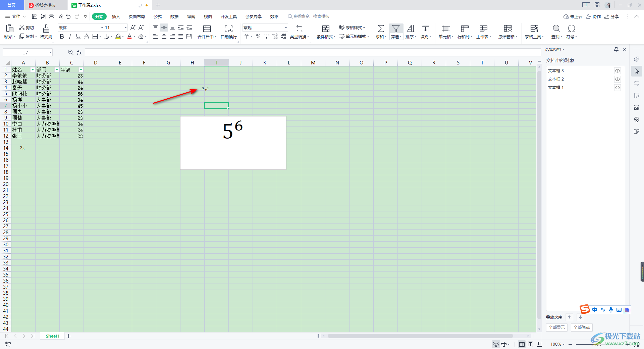Click the percent style icon
This screenshot has width=644, height=349.
point(258,36)
